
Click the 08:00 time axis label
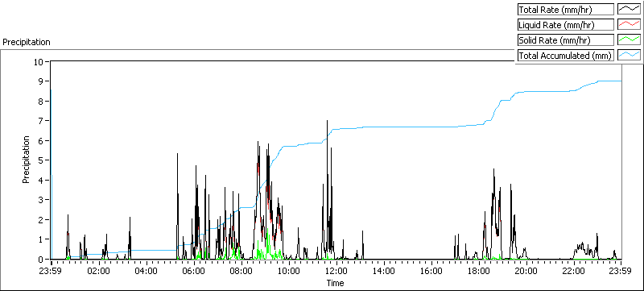[242, 271]
